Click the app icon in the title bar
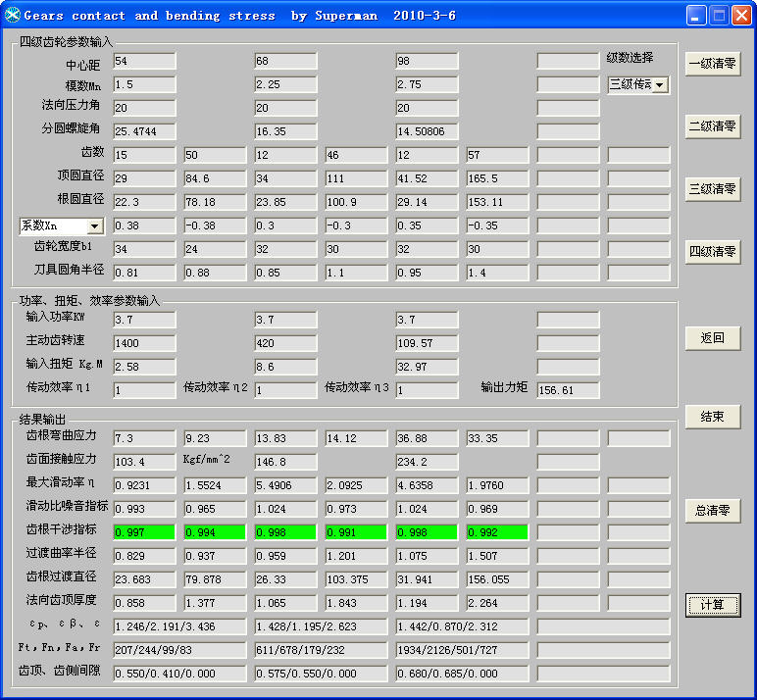Screen dimensions: 757x700 click(x=12, y=15)
